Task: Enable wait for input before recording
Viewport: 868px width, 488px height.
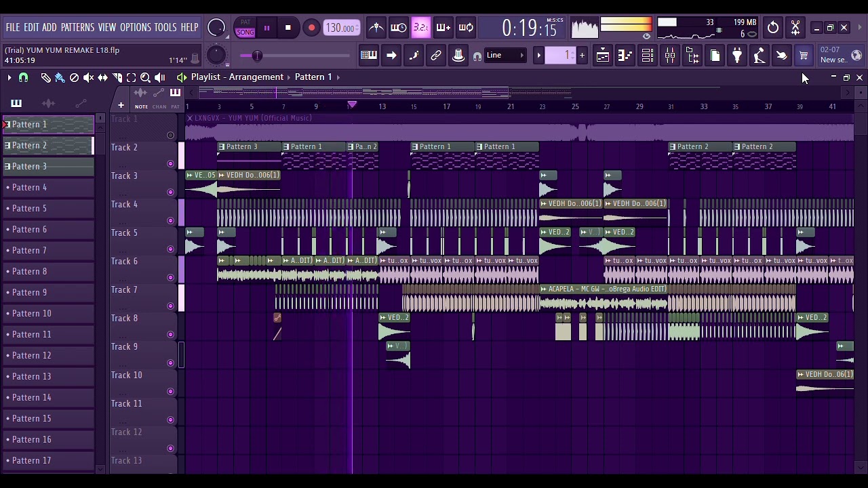Action: pyautogui.click(x=399, y=28)
